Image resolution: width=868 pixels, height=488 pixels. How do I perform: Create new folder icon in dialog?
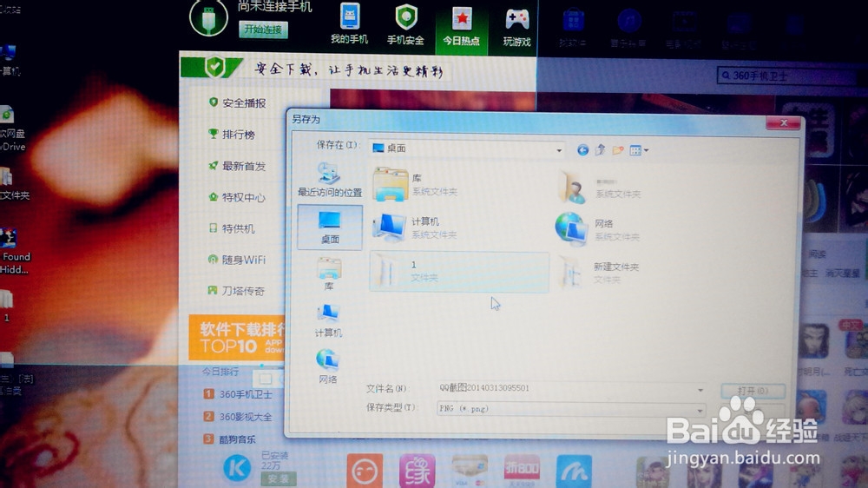(618, 150)
